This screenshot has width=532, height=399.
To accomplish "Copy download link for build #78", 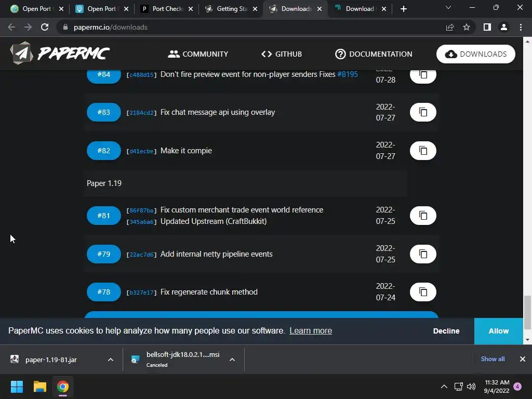I will pyautogui.click(x=423, y=292).
